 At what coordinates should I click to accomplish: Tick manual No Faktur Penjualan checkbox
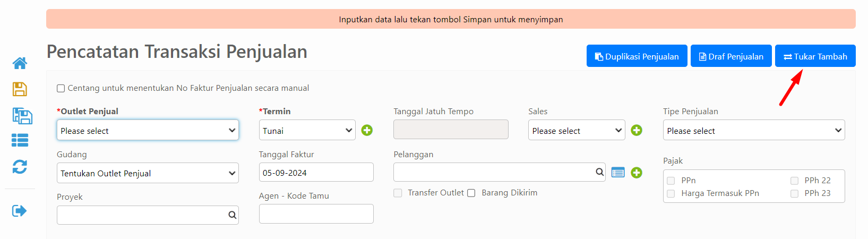coord(61,89)
